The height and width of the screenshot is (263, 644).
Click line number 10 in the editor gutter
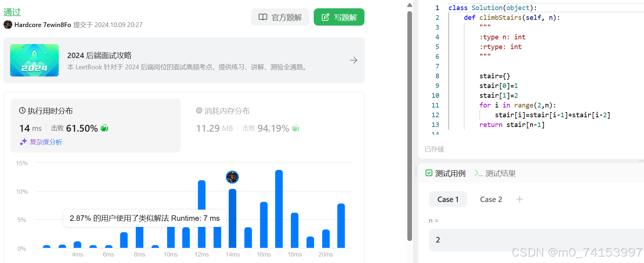coord(435,95)
